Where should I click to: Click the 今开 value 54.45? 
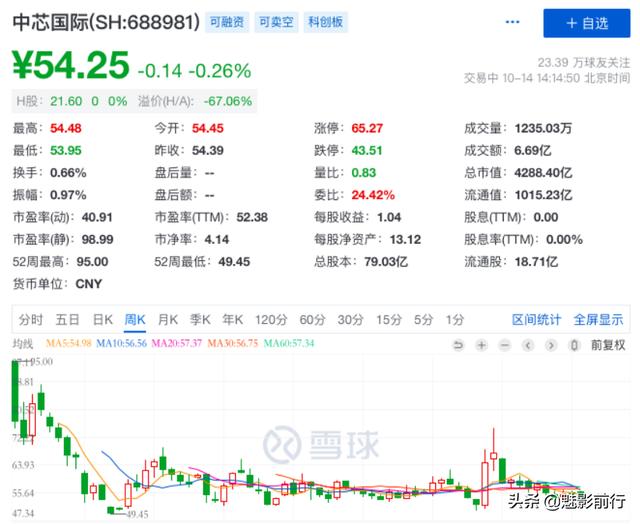[208, 129]
